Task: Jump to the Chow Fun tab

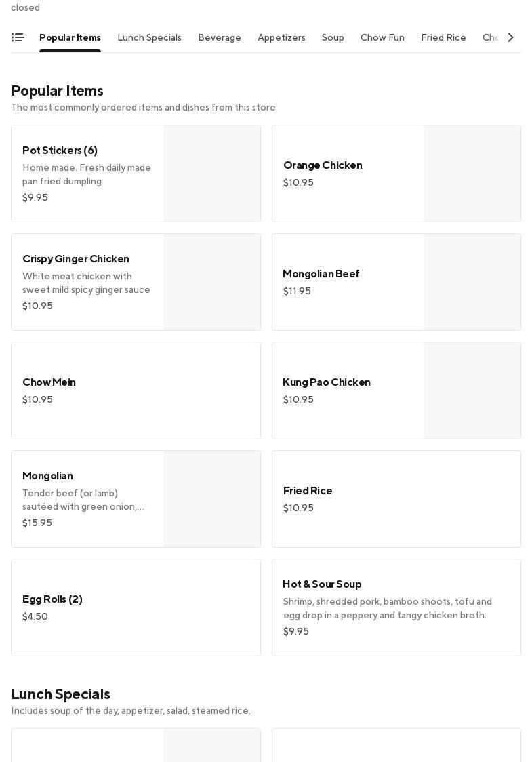Action: pos(382,38)
